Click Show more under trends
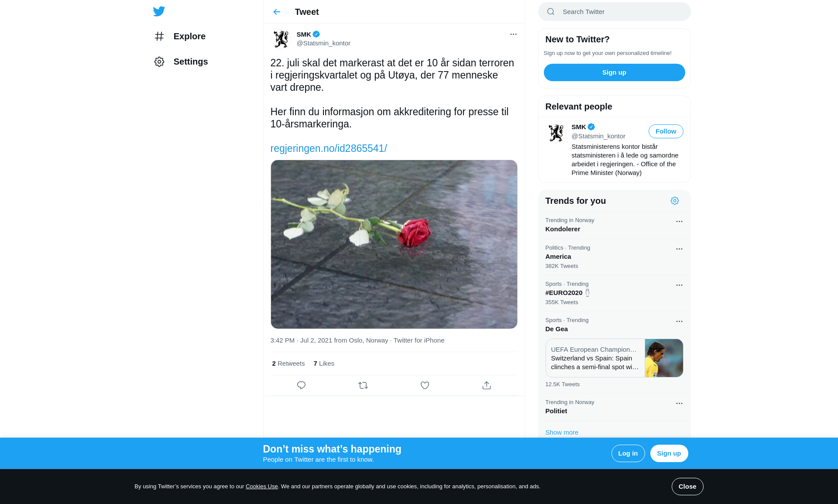This screenshot has height=504, width=838. 562,432
